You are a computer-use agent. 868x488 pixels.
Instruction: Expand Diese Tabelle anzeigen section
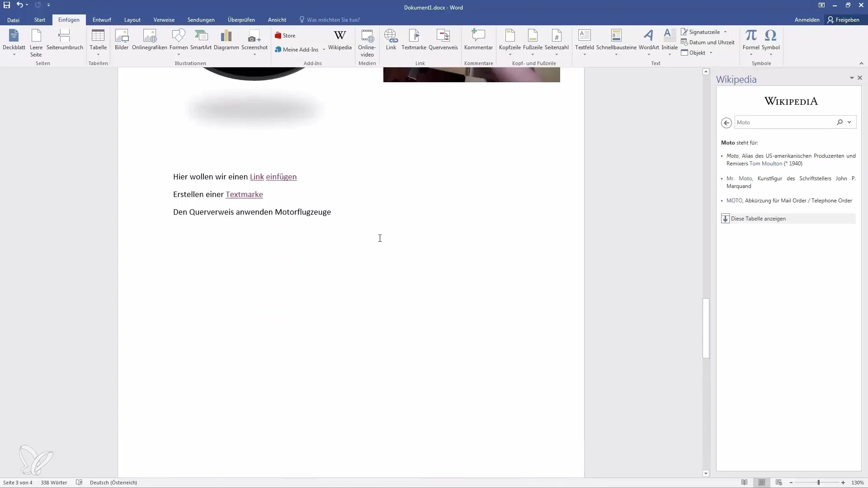[x=788, y=219]
